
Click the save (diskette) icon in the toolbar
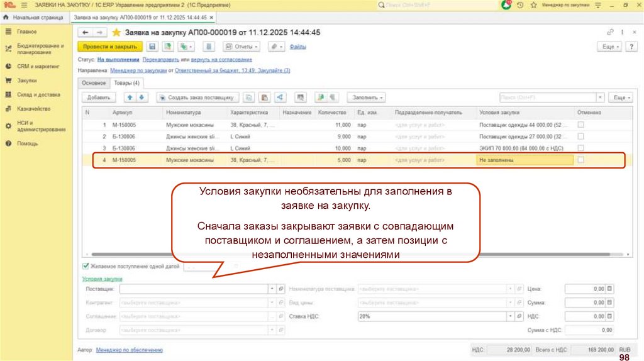pyautogui.click(x=152, y=47)
